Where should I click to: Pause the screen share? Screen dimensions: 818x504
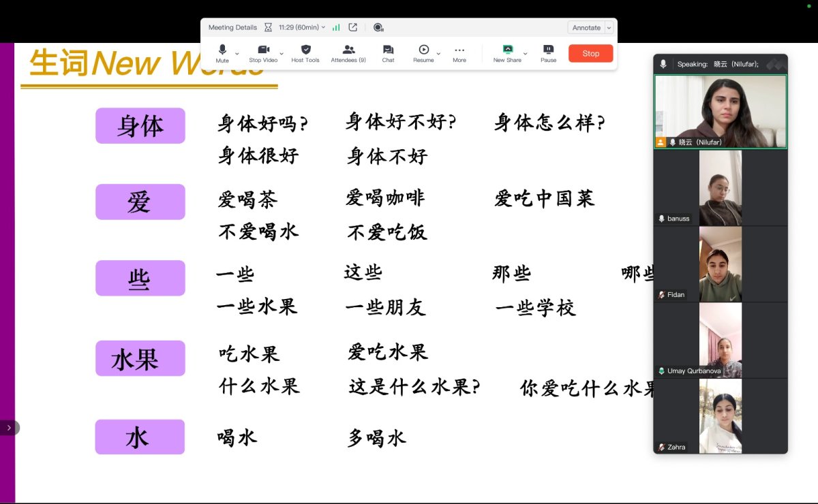coord(549,53)
